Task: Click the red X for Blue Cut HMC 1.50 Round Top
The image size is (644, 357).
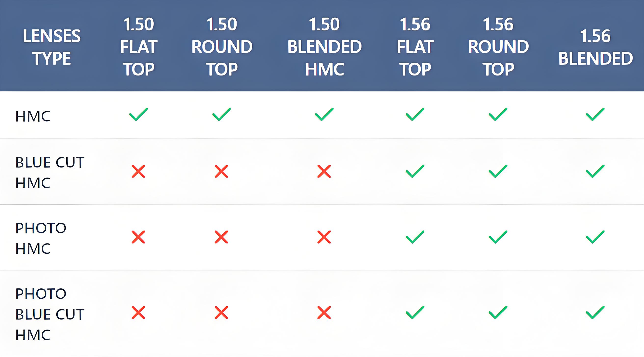Action: coord(221,171)
